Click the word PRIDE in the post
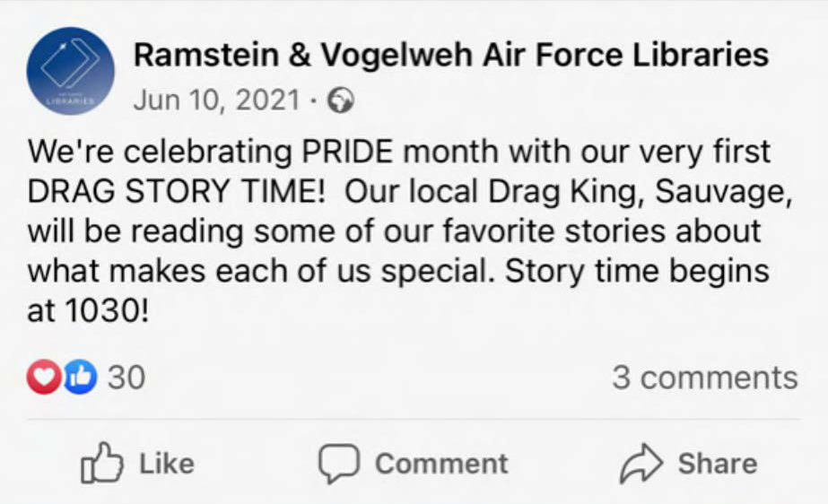 [347, 151]
